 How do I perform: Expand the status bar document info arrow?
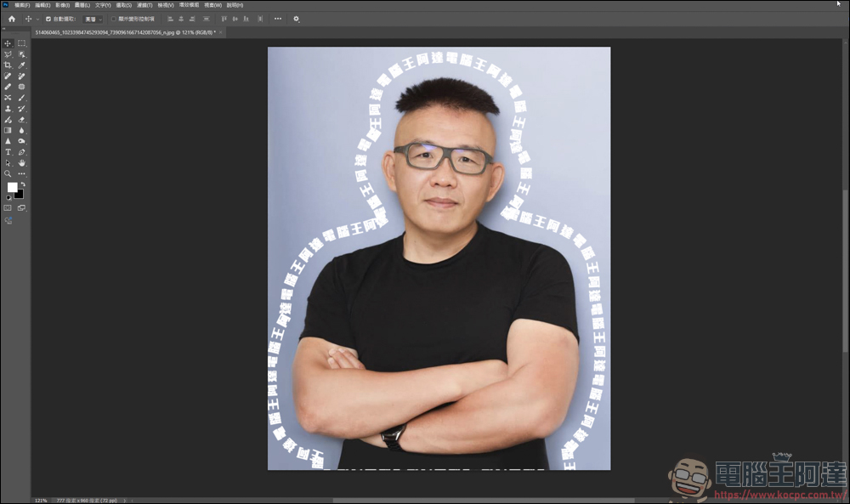[125, 501]
